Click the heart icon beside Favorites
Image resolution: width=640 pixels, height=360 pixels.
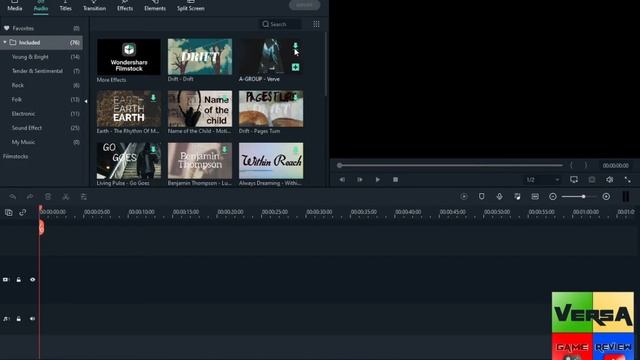[x=7, y=28]
